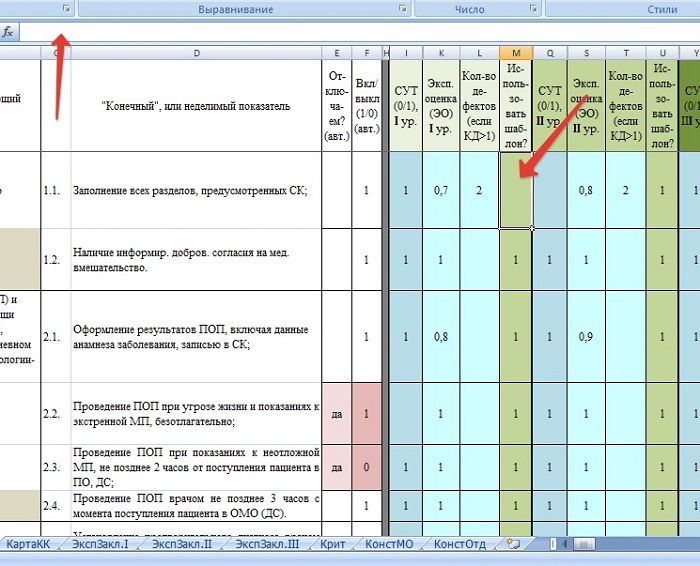This screenshot has width=700, height=566.
Task: Go to the Крит sheet tab
Action: tap(333, 544)
